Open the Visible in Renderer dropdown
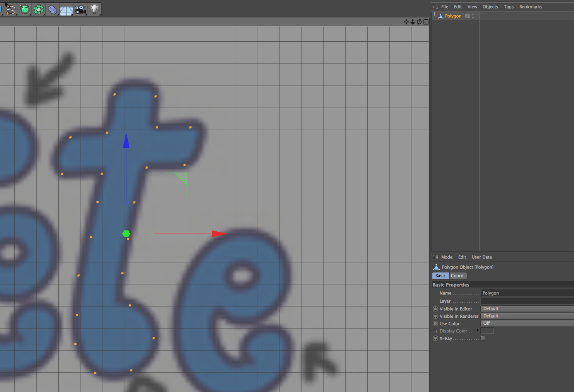Image resolution: width=574 pixels, height=392 pixels. 527,316
